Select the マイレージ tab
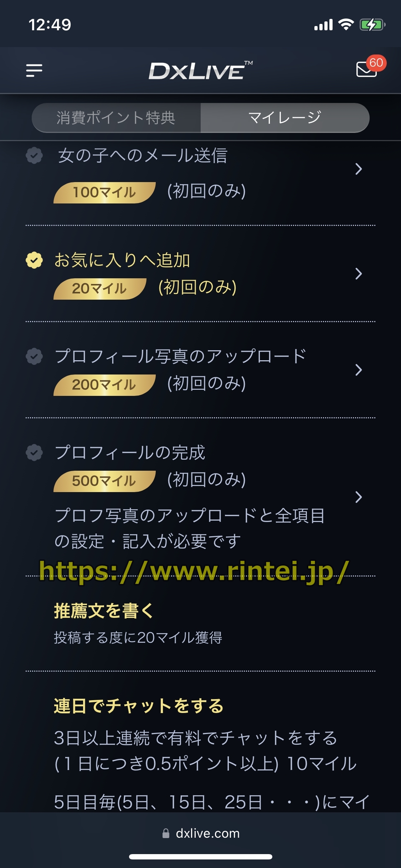 (x=284, y=118)
